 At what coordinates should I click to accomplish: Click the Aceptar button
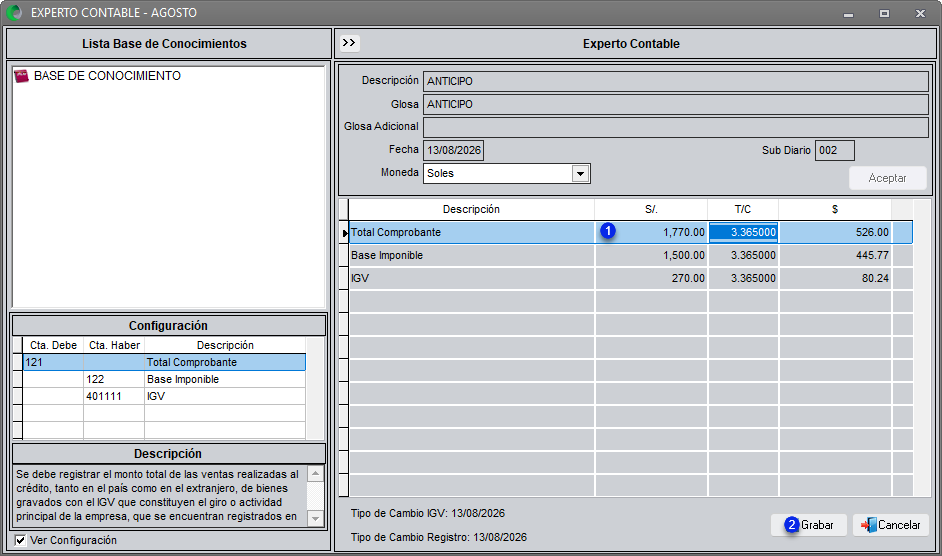coord(887,178)
